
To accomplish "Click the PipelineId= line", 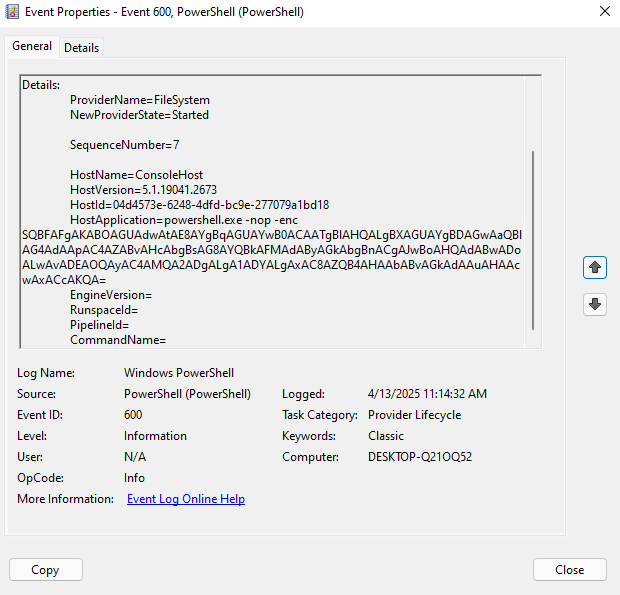I will 100,325.
